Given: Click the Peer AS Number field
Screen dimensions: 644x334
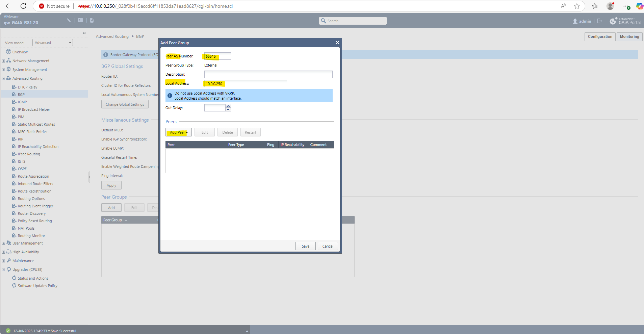Looking at the screenshot, I should pos(218,56).
